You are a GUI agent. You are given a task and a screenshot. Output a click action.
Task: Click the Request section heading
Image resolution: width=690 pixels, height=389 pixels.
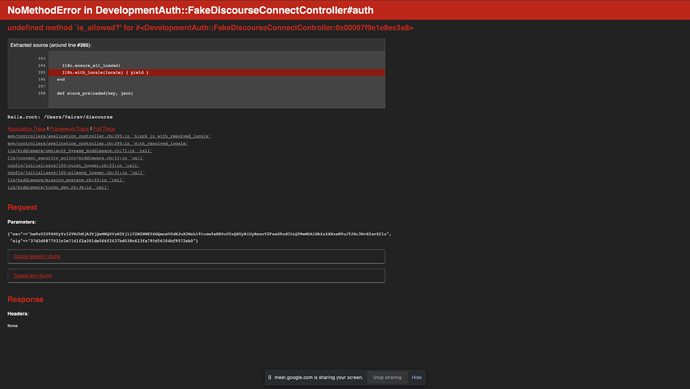tap(22, 207)
